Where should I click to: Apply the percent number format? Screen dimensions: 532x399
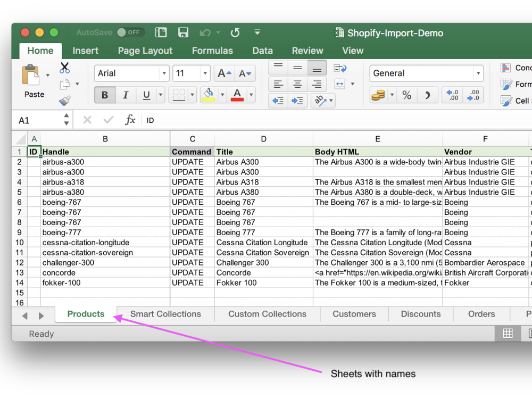pyautogui.click(x=407, y=95)
